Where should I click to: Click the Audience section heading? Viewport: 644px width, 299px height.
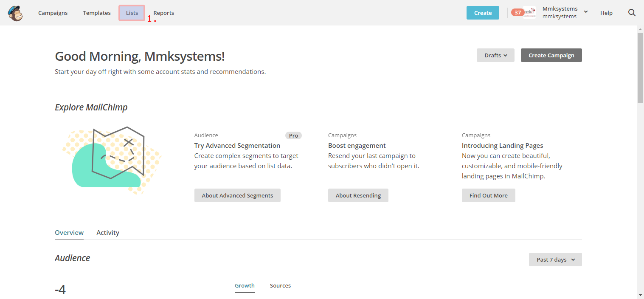click(73, 258)
